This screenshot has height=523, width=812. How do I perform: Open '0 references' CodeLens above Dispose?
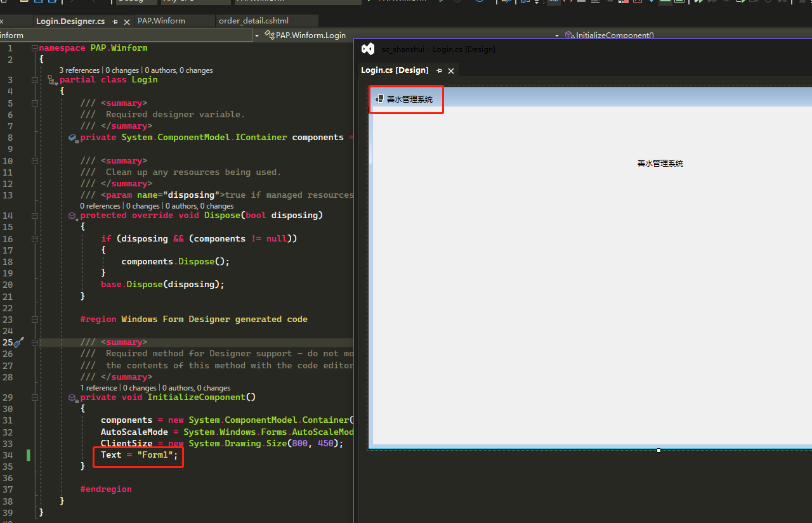100,206
